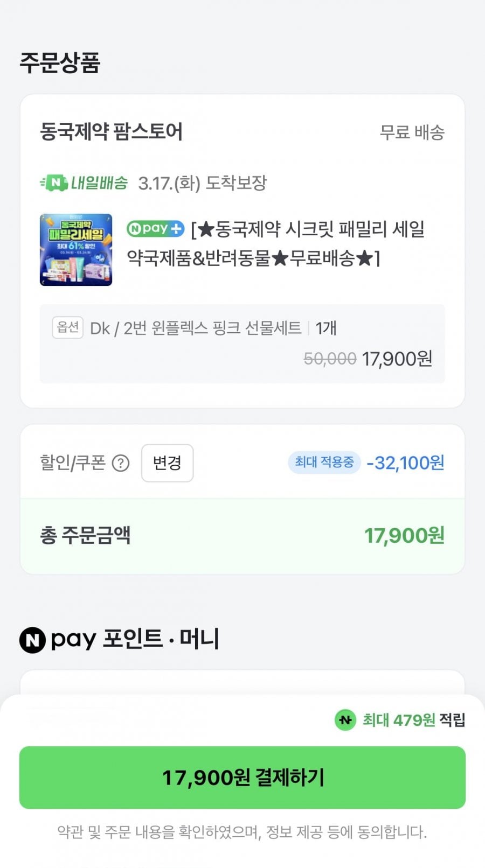Tap the green N point icon near 적립

345,720
